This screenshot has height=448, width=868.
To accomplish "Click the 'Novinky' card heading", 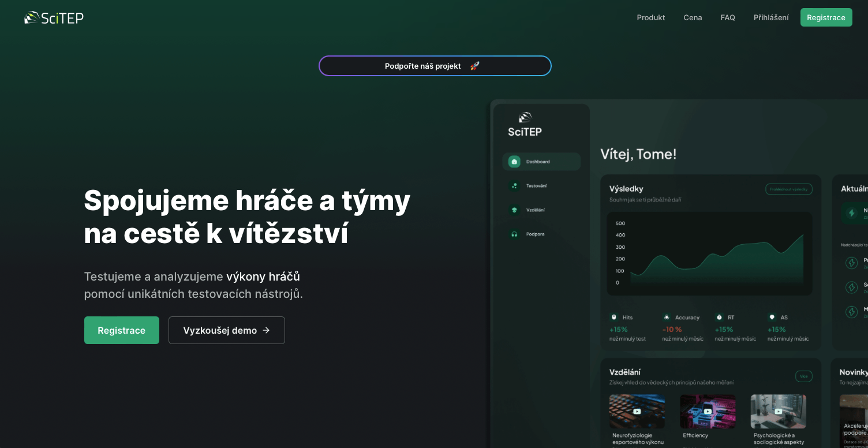I will (854, 372).
